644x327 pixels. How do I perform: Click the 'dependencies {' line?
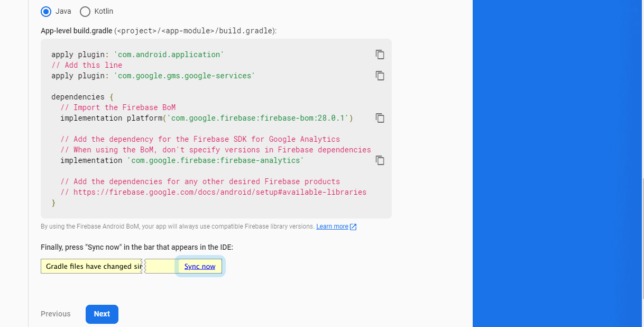82,97
